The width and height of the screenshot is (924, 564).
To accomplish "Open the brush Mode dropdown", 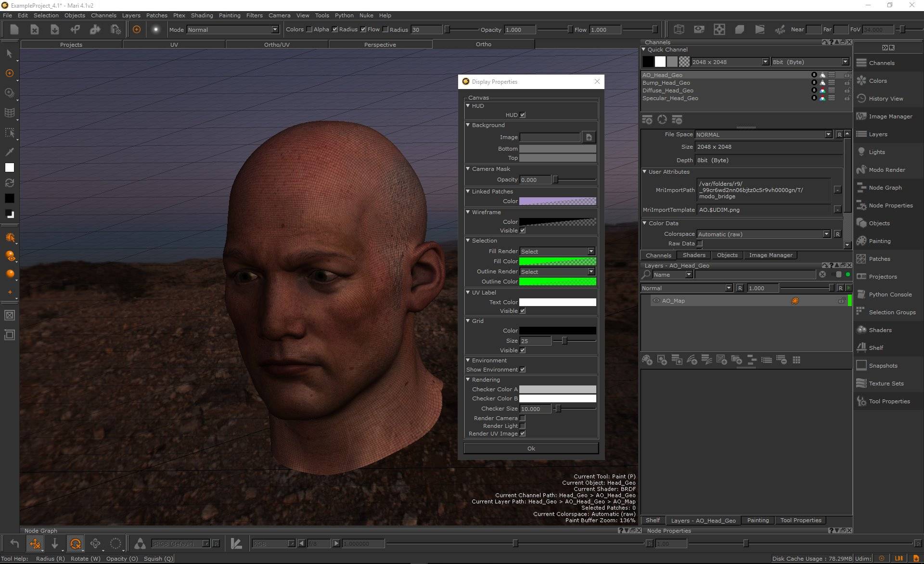I will pos(232,30).
